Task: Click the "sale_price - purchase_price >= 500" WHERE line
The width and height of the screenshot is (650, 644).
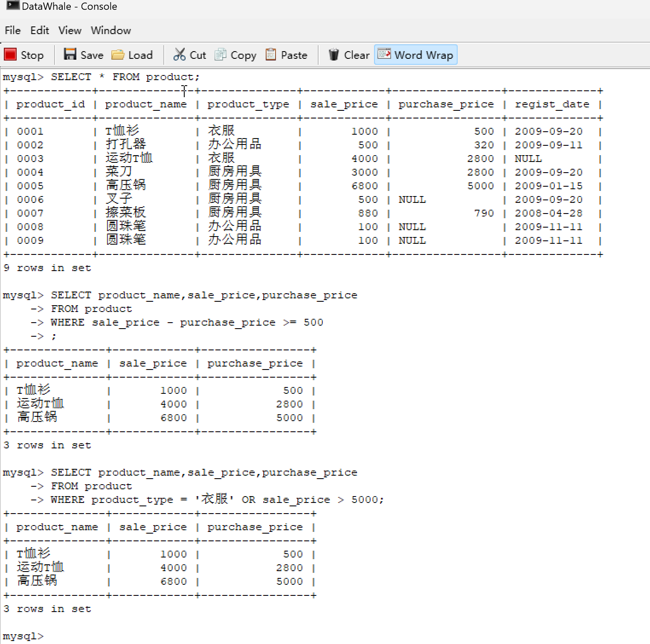Action: pos(187,323)
